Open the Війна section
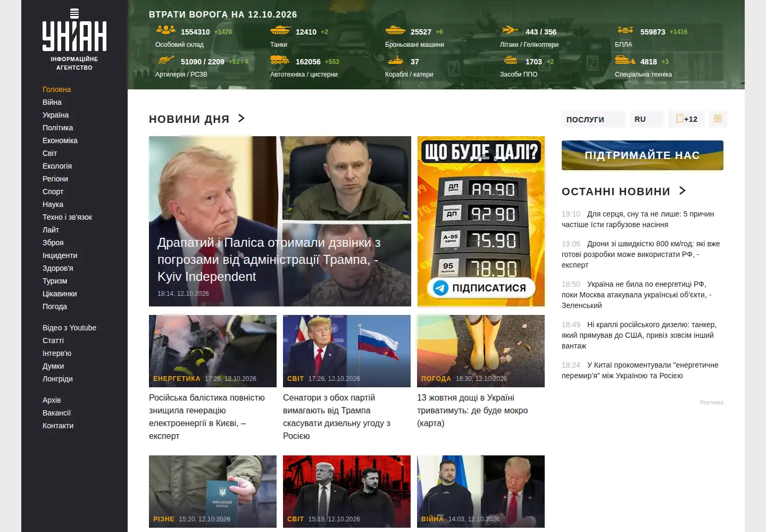766x532 pixels. pyautogui.click(x=52, y=102)
